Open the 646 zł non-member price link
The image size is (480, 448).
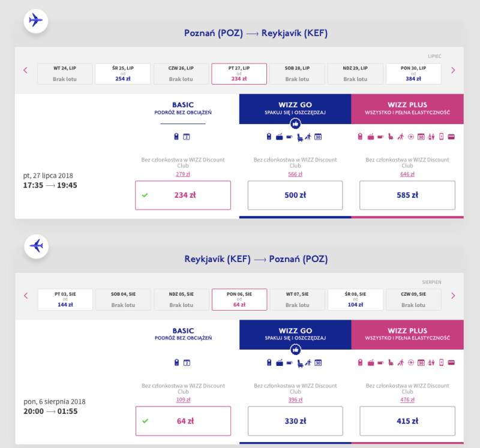[x=407, y=174]
